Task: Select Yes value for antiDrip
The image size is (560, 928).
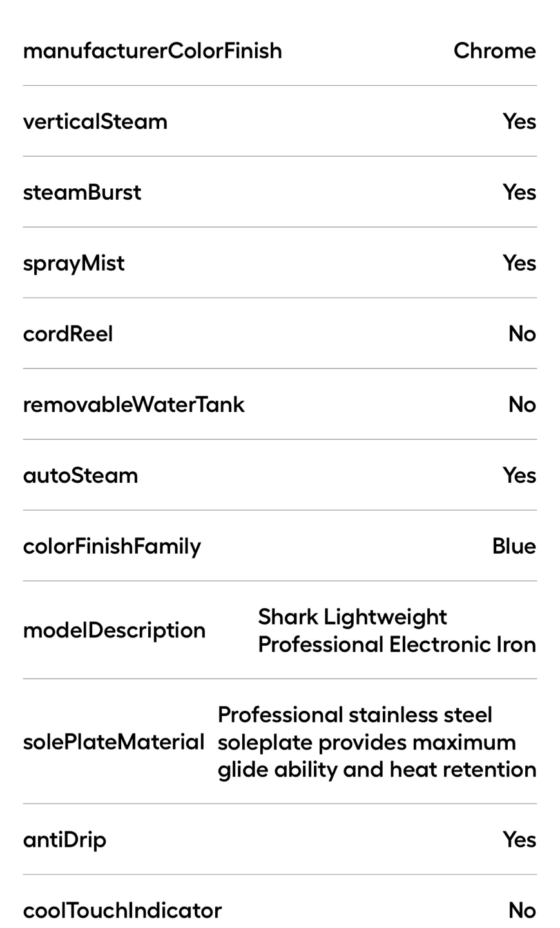Action: (519, 840)
